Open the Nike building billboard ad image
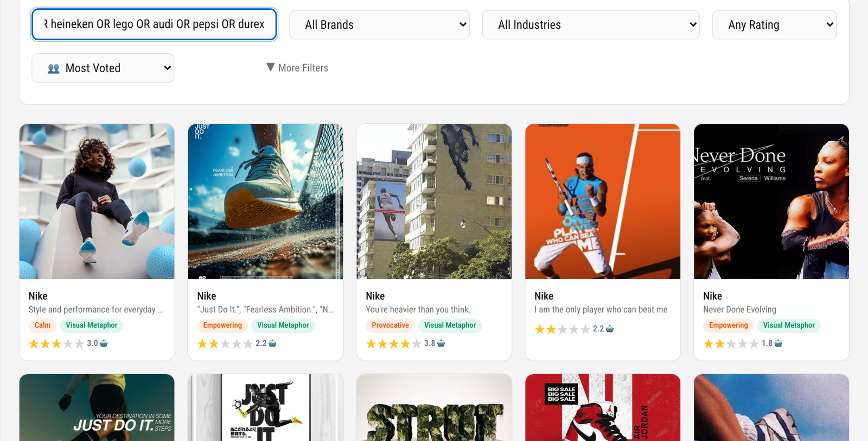The image size is (868, 441). point(434,201)
